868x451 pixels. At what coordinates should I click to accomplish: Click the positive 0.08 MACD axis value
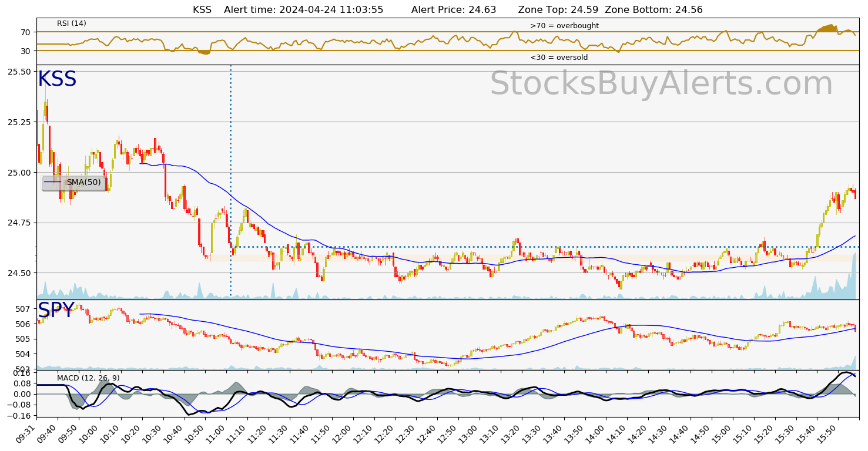pyautogui.click(x=22, y=383)
